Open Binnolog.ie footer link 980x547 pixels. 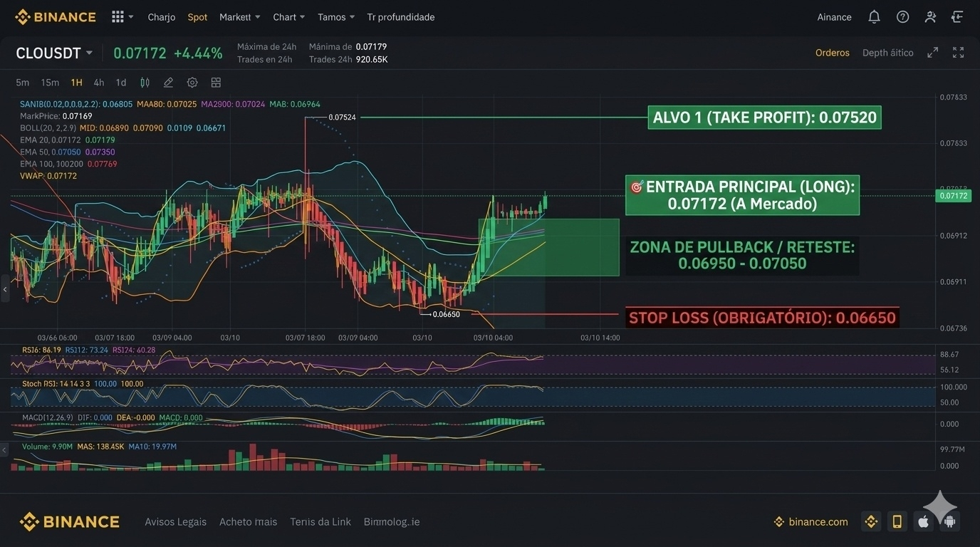pyautogui.click(x=392, y=522)
